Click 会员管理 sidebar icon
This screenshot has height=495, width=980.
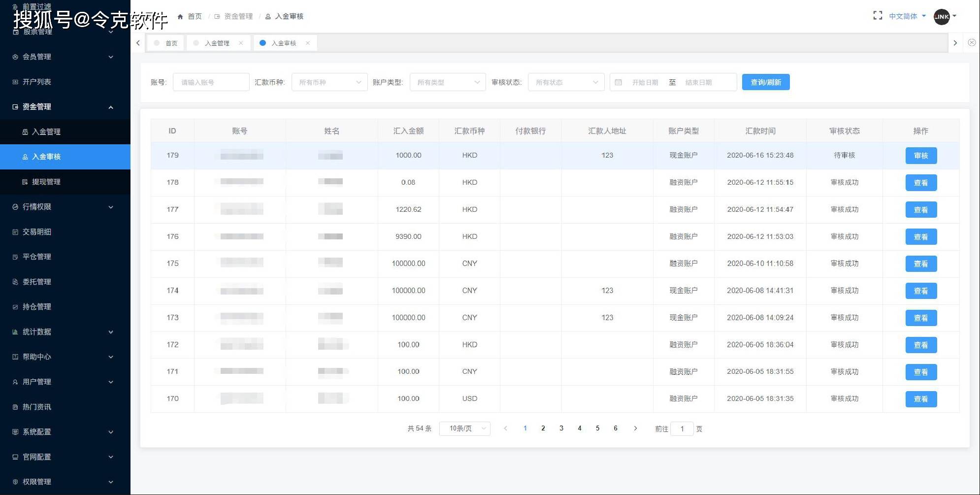(15, 57)
